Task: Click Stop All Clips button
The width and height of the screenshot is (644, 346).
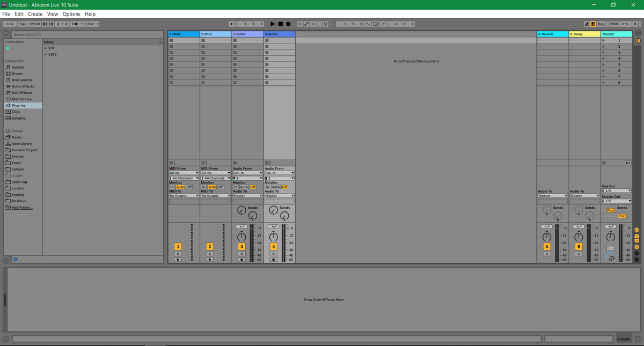Action: click(x=604, y=163)
